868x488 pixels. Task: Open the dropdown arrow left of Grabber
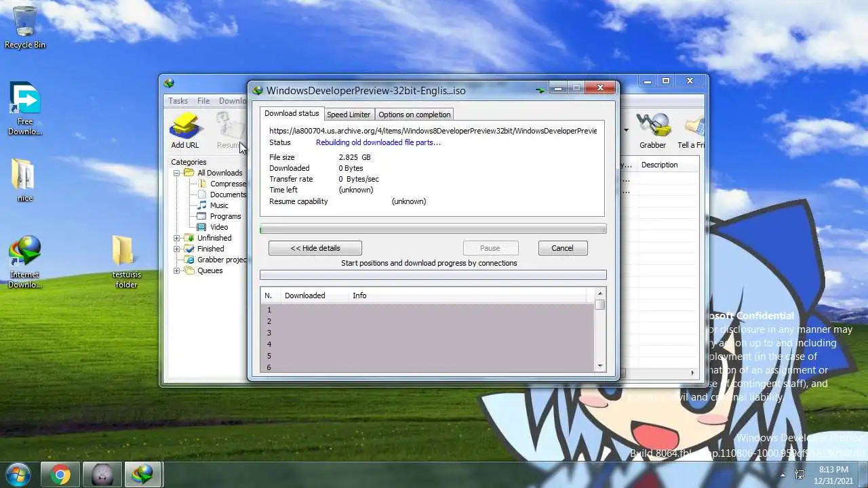(x=626, y=129)
